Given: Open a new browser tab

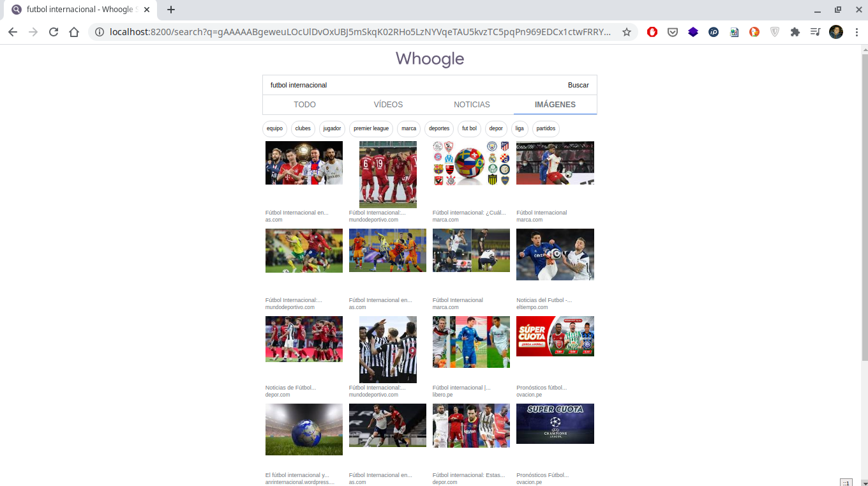Looking at the screenshot, I should 171,10.
